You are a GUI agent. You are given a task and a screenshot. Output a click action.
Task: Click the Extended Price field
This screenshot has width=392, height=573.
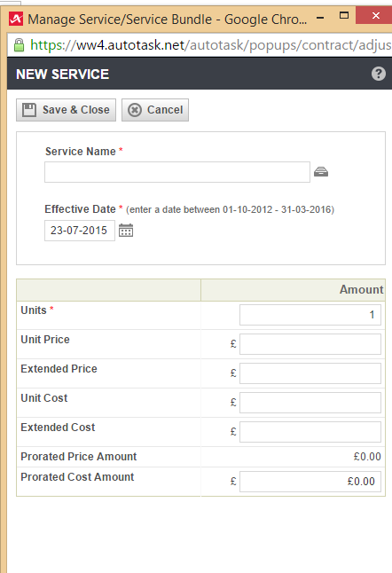pos(310,373)
